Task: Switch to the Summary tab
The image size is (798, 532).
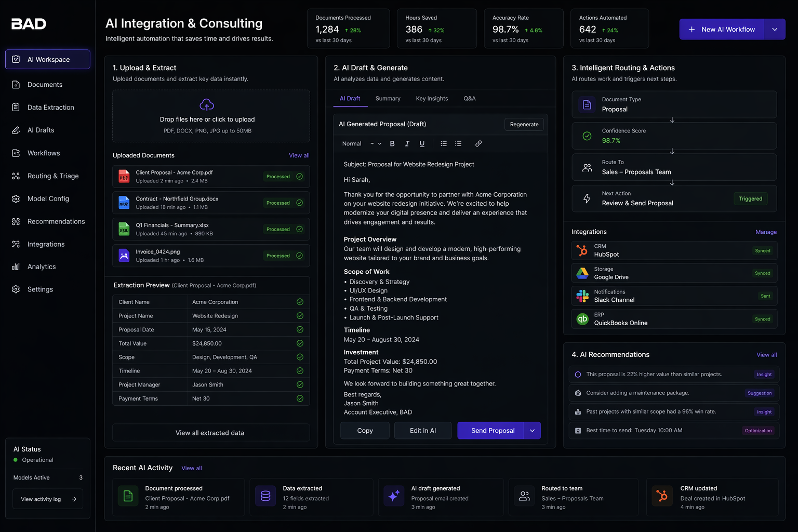Action: point(388,99)
